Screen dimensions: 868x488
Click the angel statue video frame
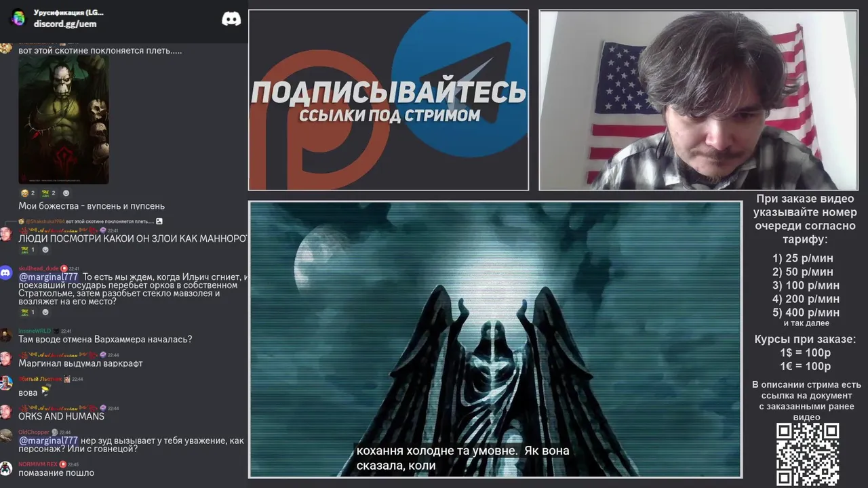(x=495, y=340)
